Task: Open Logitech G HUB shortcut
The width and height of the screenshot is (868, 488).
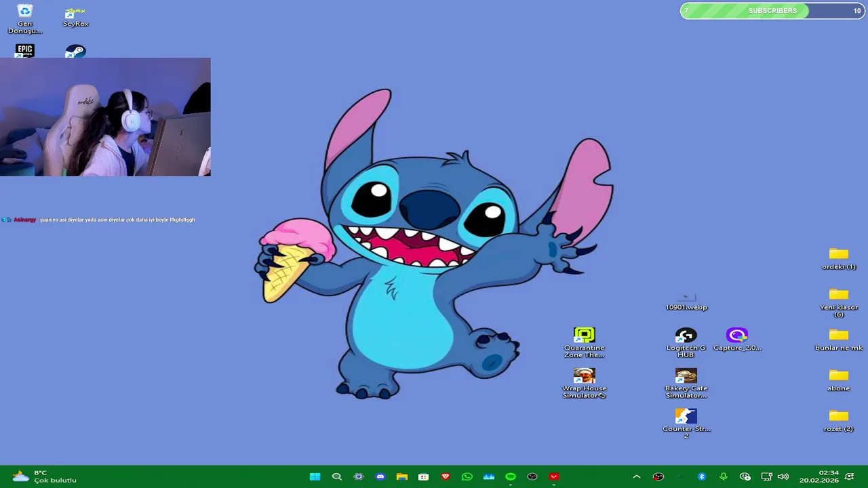Action: coord(686,343)
